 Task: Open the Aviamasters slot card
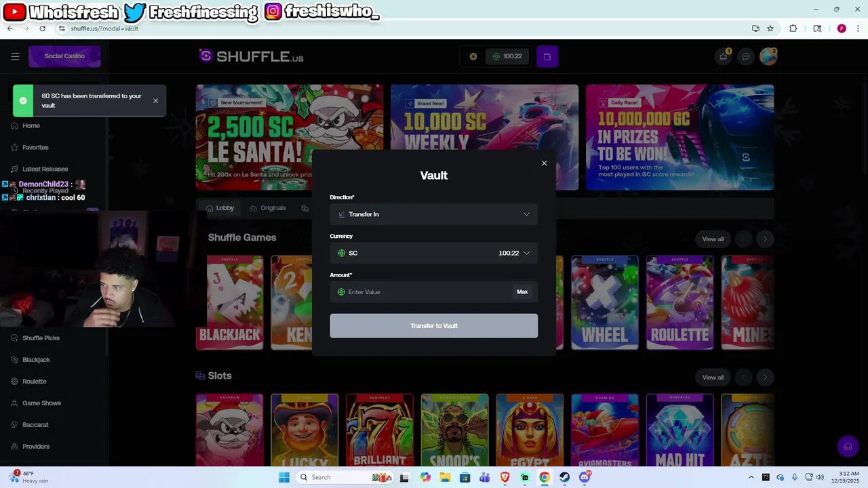(604, 430)
